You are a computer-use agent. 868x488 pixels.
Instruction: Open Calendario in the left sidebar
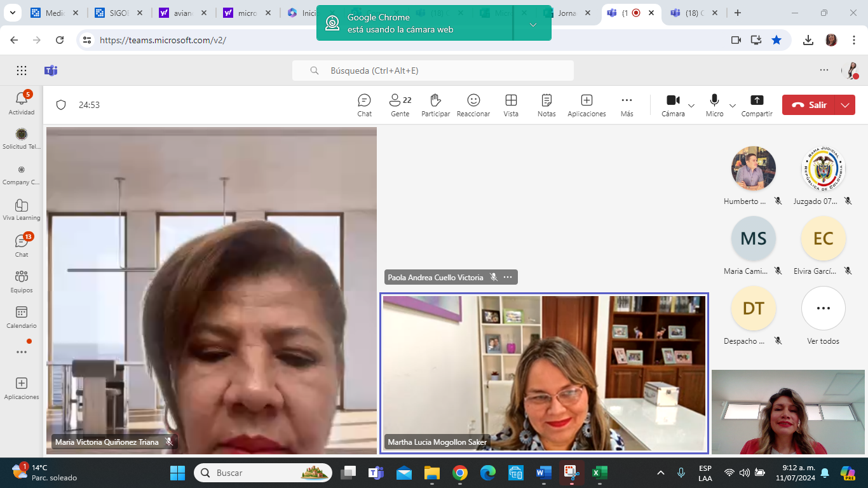tap(22, 316)
